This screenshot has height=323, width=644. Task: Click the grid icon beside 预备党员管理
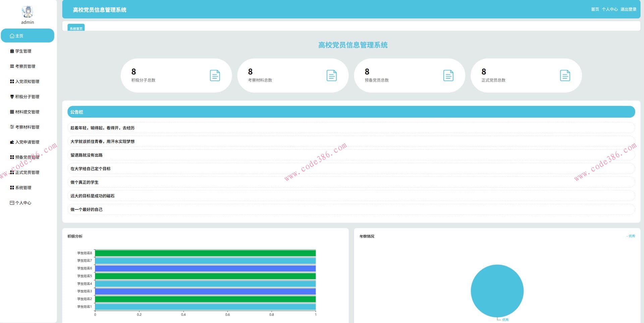pos(12,157)
